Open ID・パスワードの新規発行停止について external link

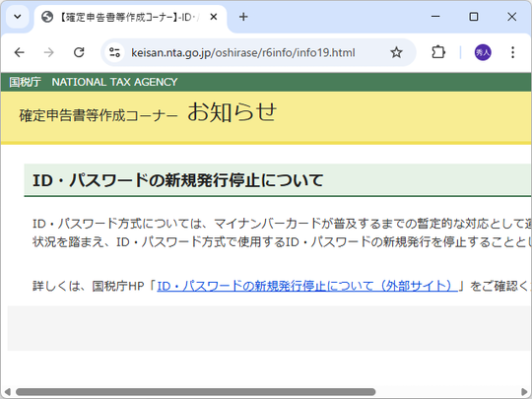click(307, 286)
